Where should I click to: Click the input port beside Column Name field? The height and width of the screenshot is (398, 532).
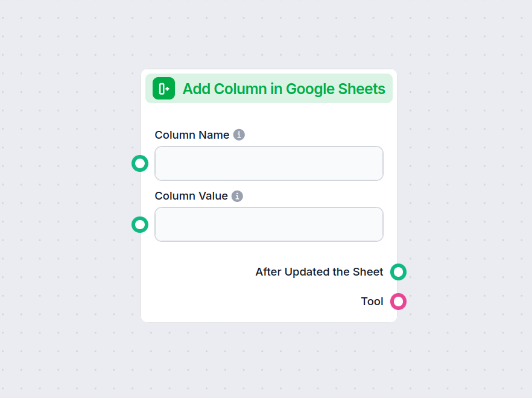[140, 163]
